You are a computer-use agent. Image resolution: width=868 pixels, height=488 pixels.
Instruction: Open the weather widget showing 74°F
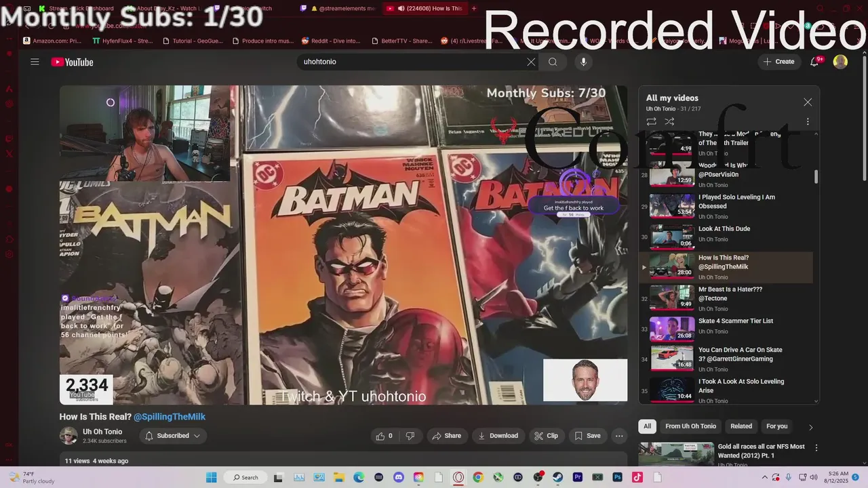[x=33, y=477]
